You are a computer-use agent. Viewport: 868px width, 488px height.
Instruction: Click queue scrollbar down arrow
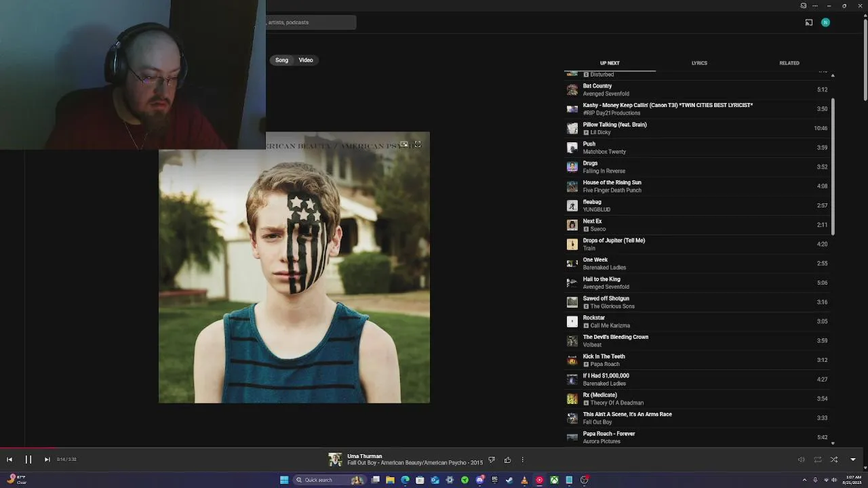tap(833, 443)
